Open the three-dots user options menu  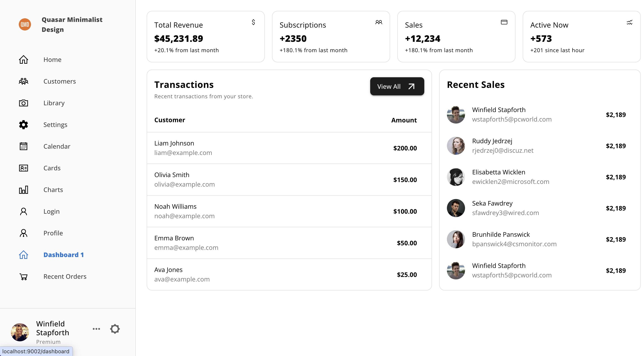pos(96,329)
